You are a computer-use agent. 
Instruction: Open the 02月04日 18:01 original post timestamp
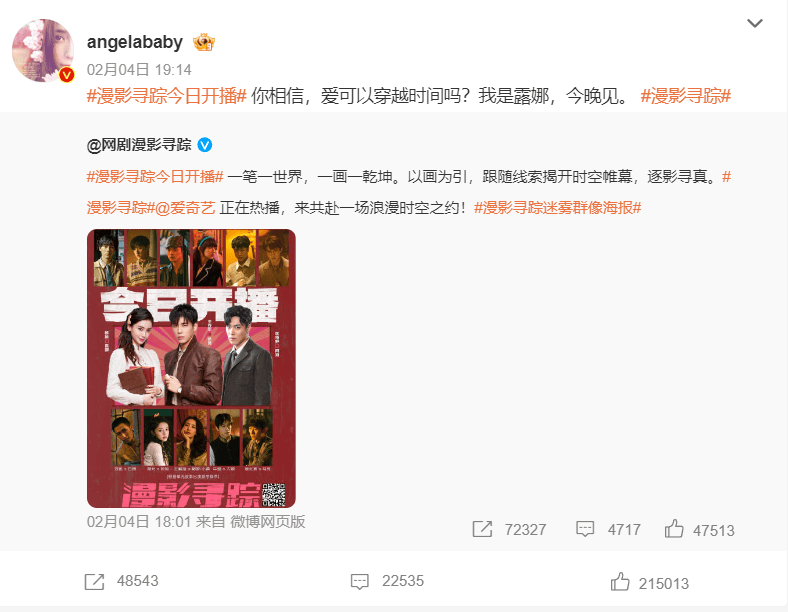[139, 522]
